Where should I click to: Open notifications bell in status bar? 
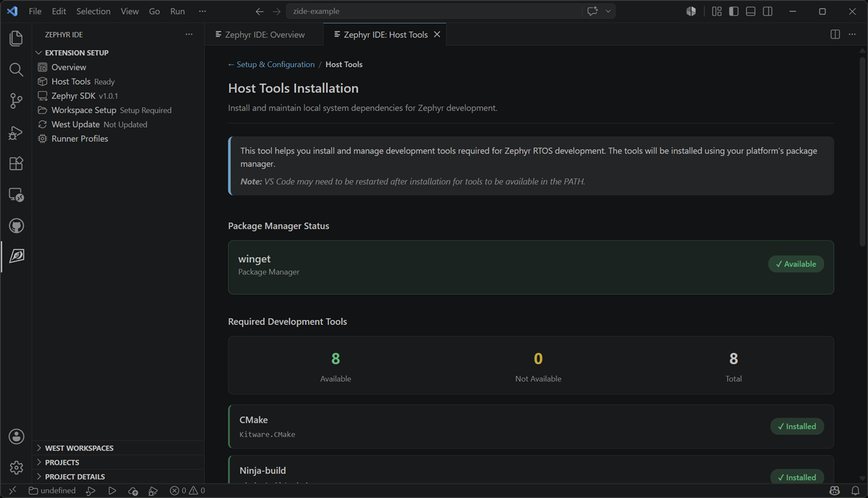click(x=855, y=491)
